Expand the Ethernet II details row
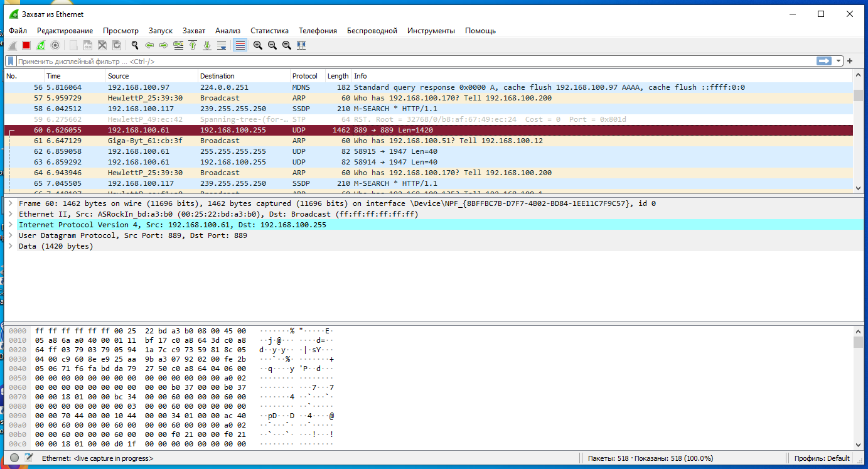The height and width of the screenshot is (469, 868). click(x=11, y=214)
